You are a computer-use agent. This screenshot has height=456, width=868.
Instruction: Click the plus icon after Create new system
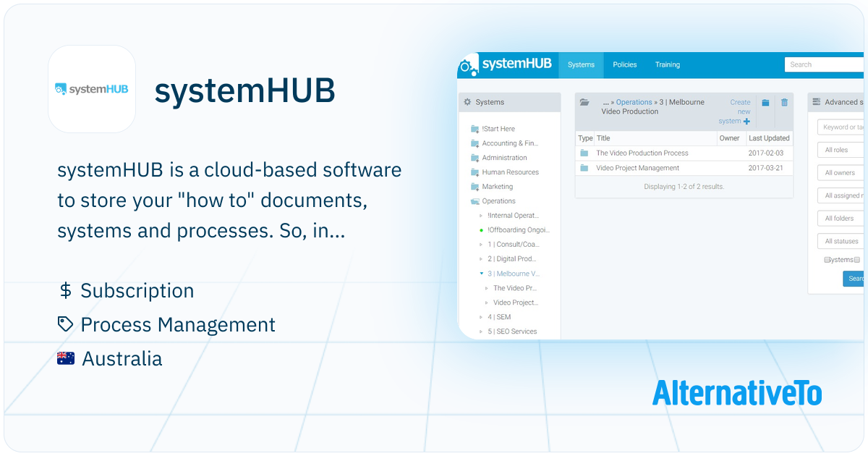click(x=746, y=122)
